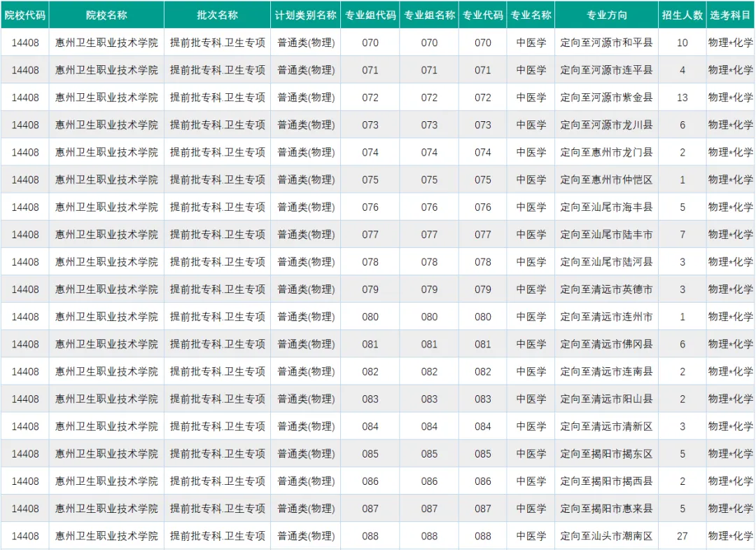Click the 计划类别名称 column header
The image size is (756, 550).
(x=306, y=15)
